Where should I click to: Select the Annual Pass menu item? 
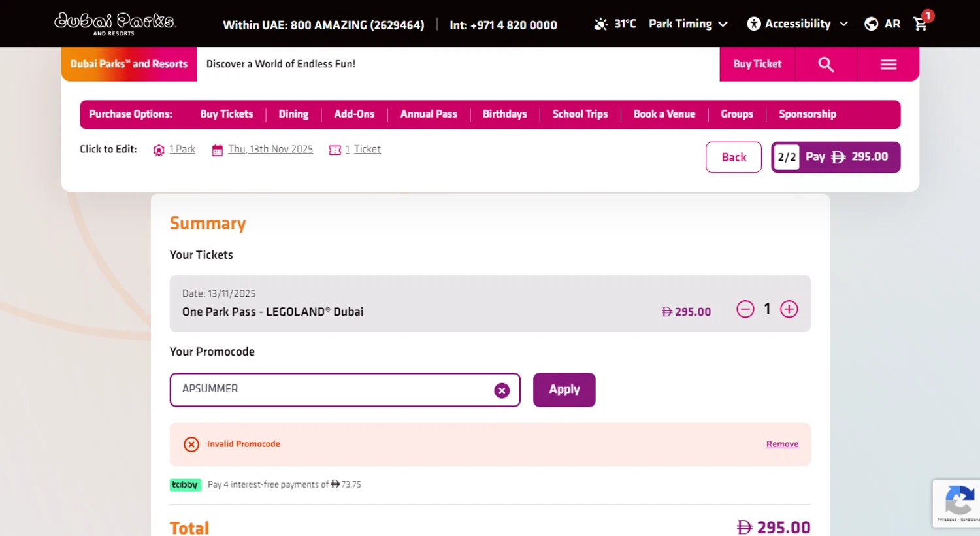pyautogui.click(x=429, y=114)
